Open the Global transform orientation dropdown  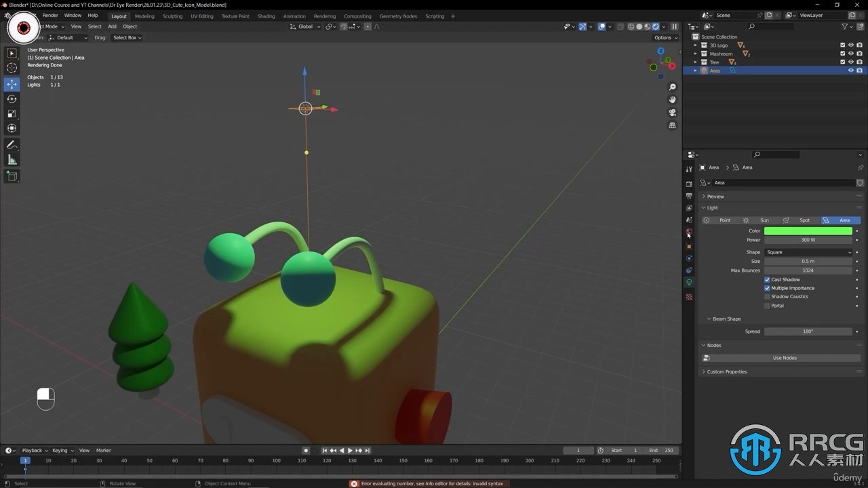305,26
